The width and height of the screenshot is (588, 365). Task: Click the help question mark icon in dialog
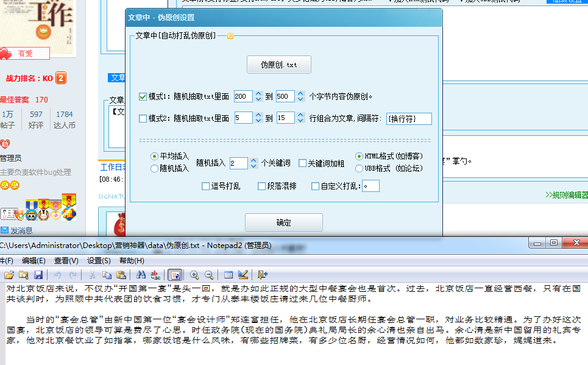pyautogui.click(x=230, y=36)
